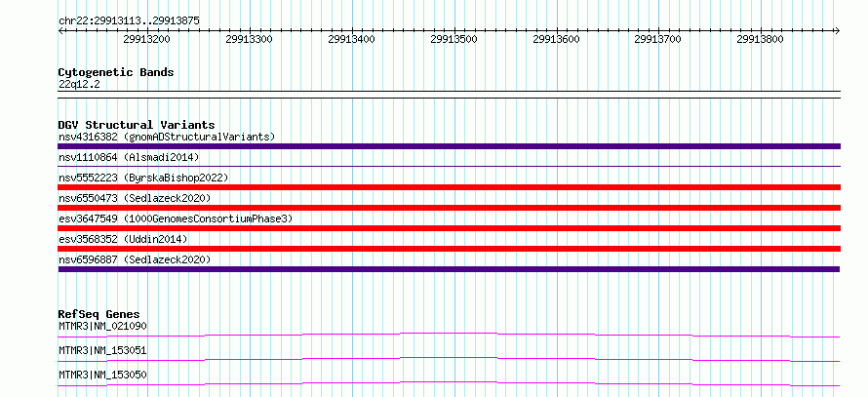Click the 22q12.2 band label
The image size is (868, 397).
[79, 85]
